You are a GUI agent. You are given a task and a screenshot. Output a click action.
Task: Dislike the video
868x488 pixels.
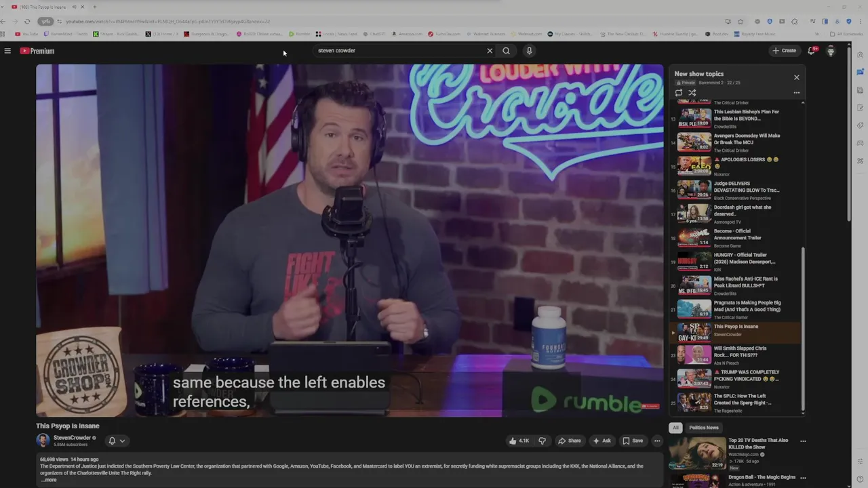pos(542,441)
